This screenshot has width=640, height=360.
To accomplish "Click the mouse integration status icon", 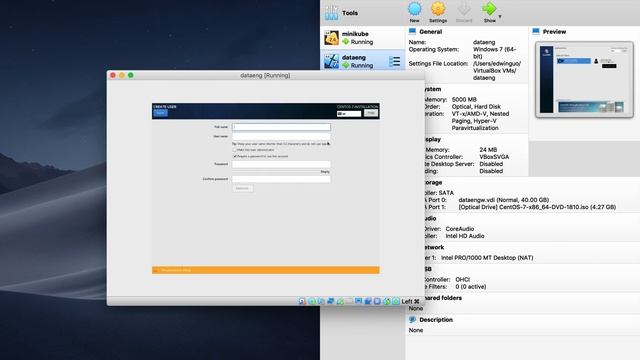I will (x=387, y=301).
